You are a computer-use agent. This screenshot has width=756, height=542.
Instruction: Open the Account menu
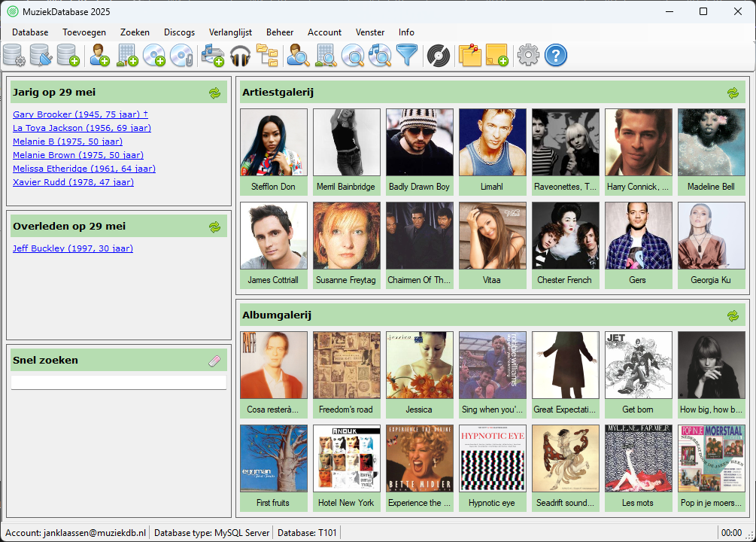coord(324,32)
